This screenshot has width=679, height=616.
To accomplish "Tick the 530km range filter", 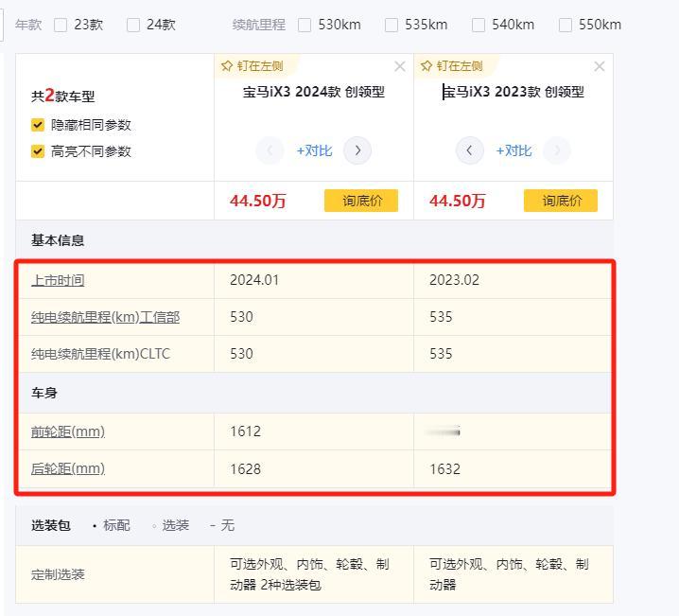I will coord(305,26).
